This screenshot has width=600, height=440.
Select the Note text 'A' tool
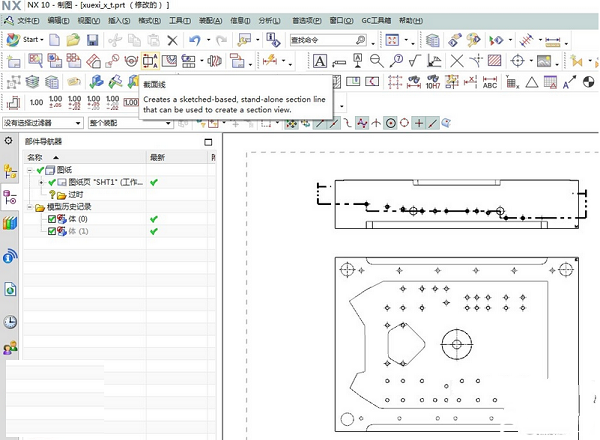[x=319, y=61]
